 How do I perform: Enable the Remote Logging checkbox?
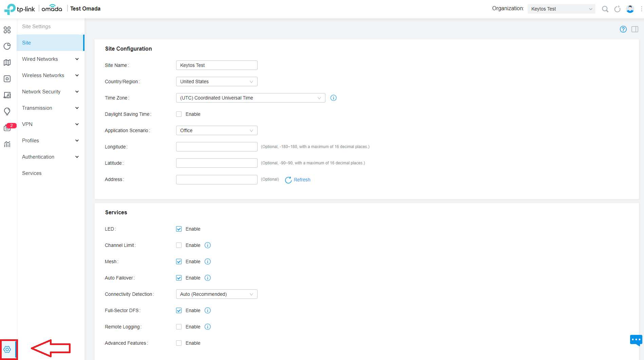[179, 327]
